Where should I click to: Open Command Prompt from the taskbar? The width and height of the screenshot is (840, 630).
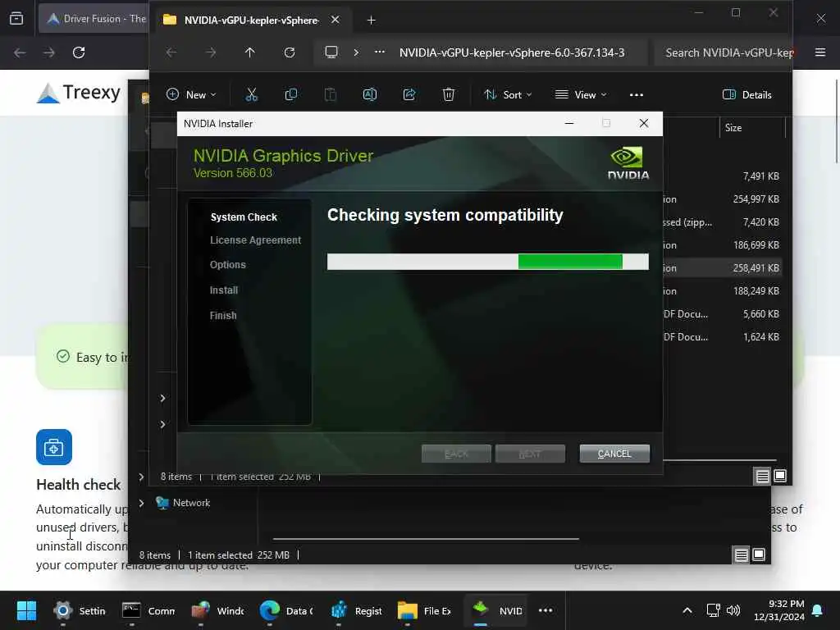point(148,610)
